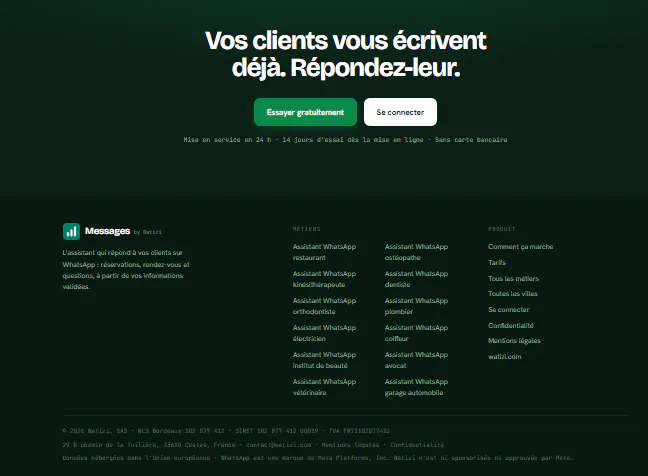
Task: Open Assistant WhatsApp kinésithérapeute link
Action: pos(324,279)
